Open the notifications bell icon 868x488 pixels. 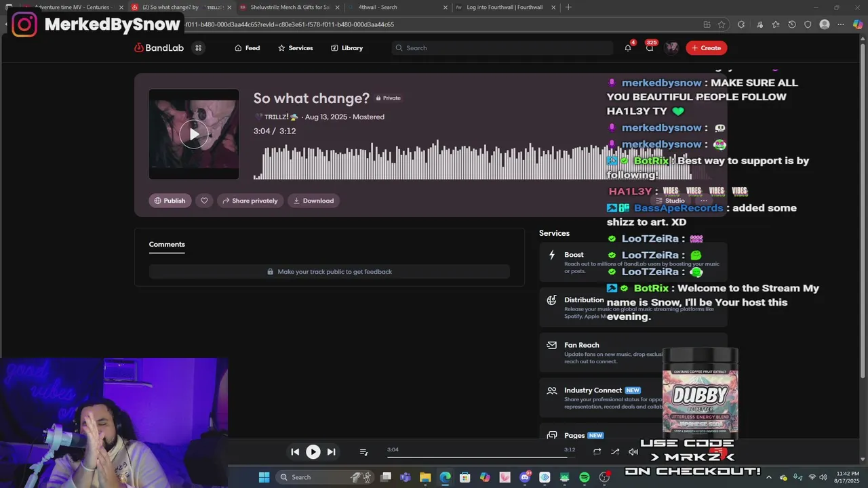[628, 47]
